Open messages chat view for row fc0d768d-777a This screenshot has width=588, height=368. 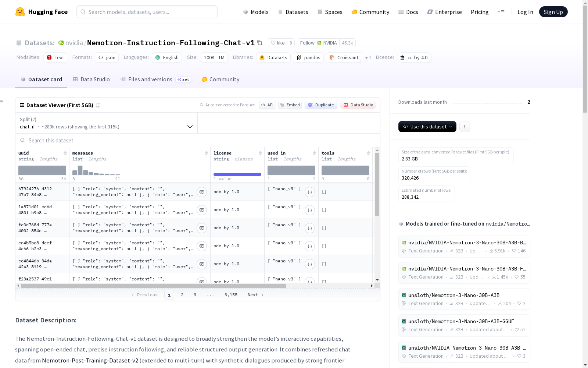pyautogui.click(x=202, y=228)
